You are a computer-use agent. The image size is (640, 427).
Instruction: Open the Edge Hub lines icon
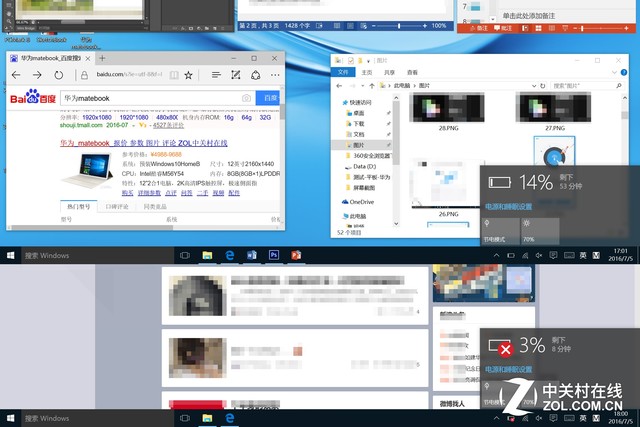pos(216,75)
